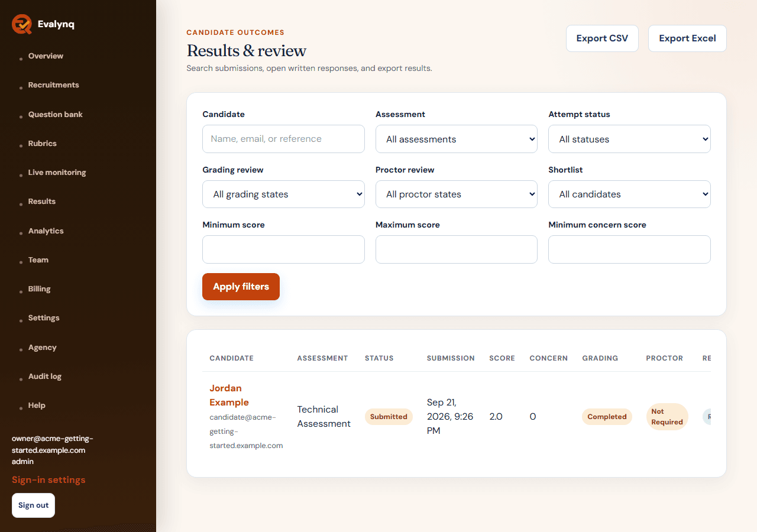Open the Help page
This screenshot has height=532, width=757.
pos(37,406)
